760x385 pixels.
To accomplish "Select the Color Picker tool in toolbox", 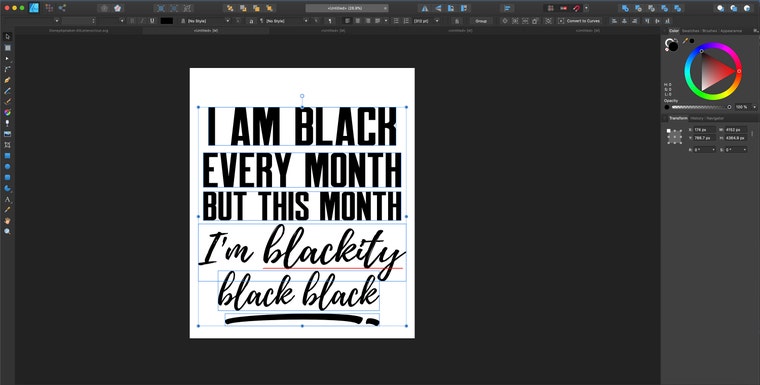I will click(x=7, y=209).
